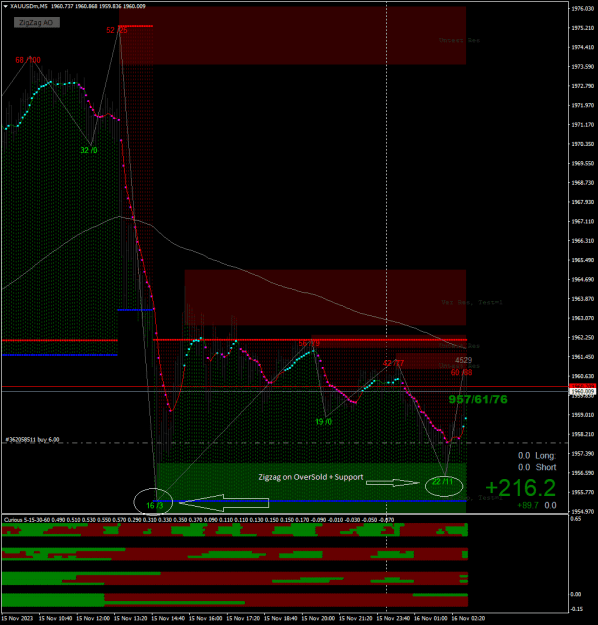The image size is (598, 625).
Task: Click the '15 Nov 20:00' time axis label
Action: point(318,618)
